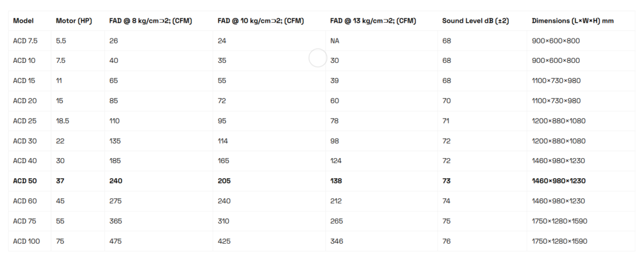Image resolution: width=644 pixels, height=267 pixels.
Task: Click the ACD 10 model cell
Action: click(x=24, y=60)
